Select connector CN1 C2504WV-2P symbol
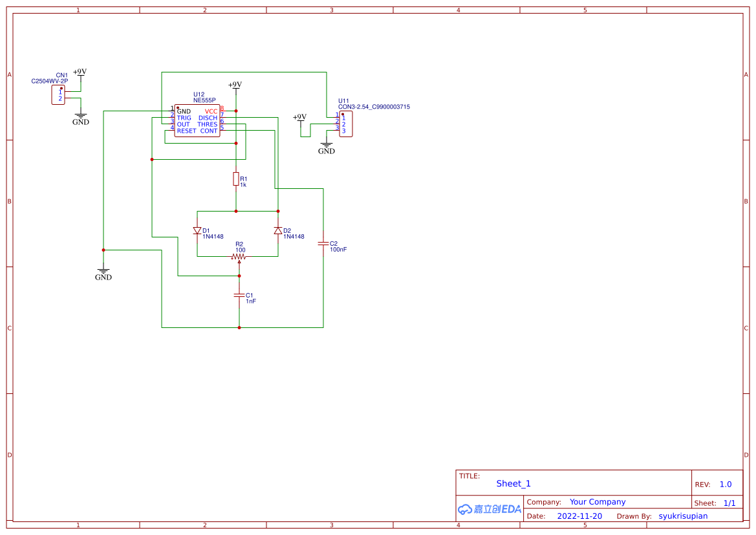 coord(57,93)
